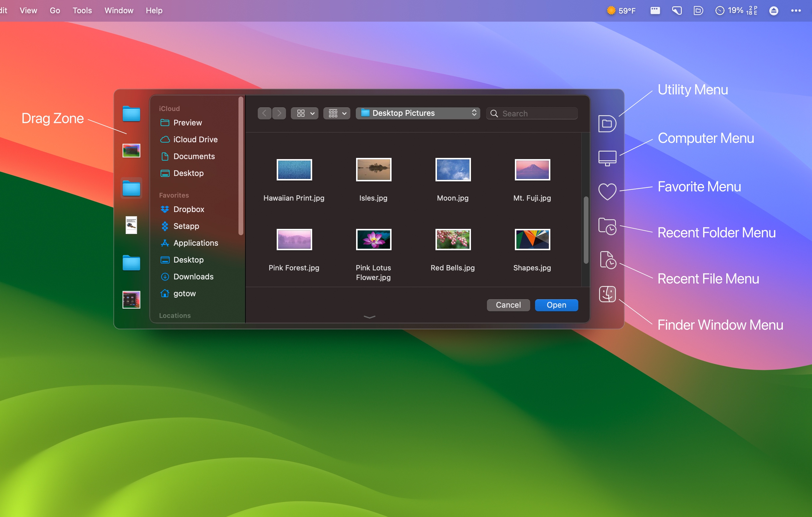812x517 pixels.
Task: Open the Desktop Pictures location dropdown
Action: click(418, 113)
